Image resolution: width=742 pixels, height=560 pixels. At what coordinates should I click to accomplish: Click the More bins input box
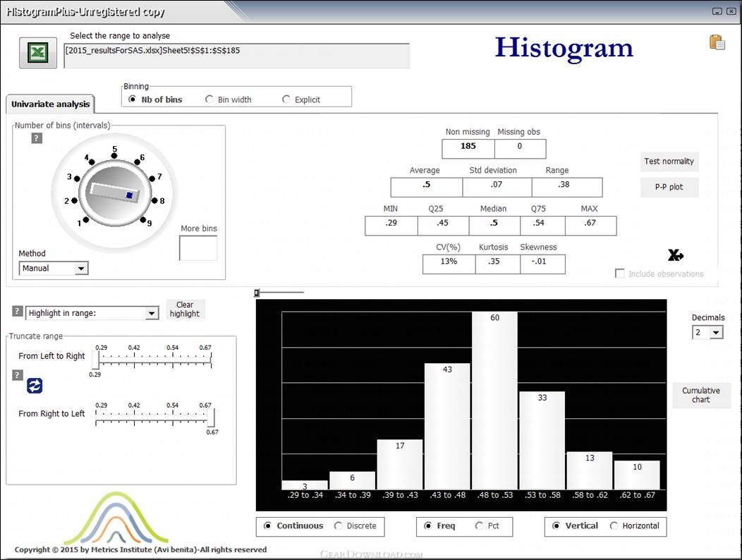198,248
